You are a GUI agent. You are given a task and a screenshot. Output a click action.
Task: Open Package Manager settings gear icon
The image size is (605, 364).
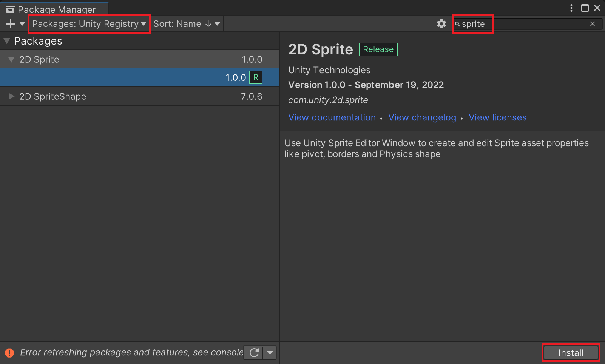tap(441, 24)
